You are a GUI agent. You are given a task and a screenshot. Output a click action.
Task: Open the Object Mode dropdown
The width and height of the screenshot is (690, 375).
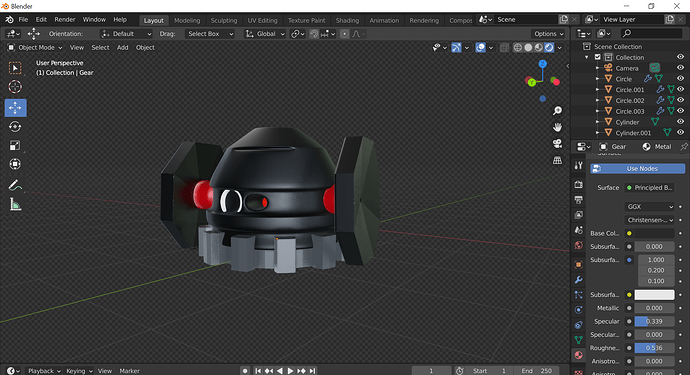point(35,48)
